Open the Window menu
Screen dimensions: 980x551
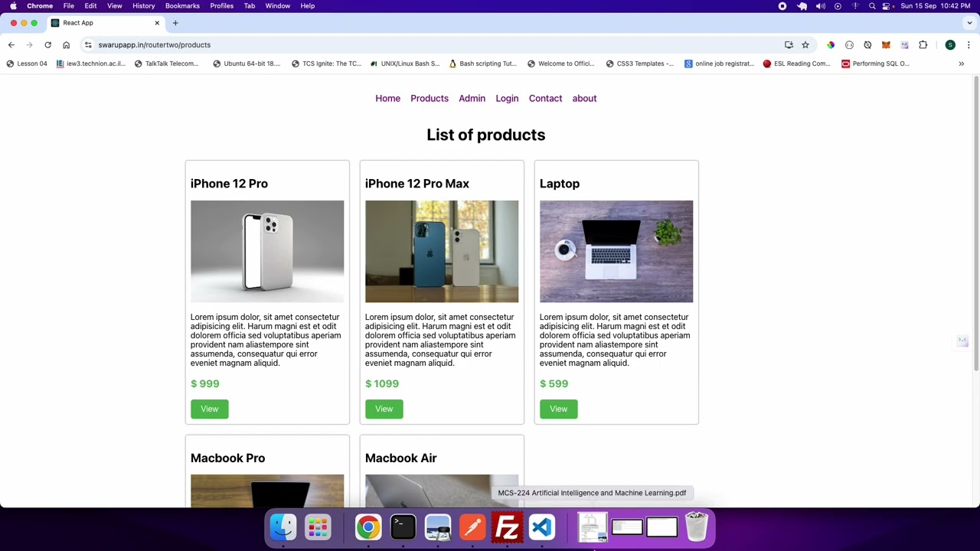click(x=277, y=6)
